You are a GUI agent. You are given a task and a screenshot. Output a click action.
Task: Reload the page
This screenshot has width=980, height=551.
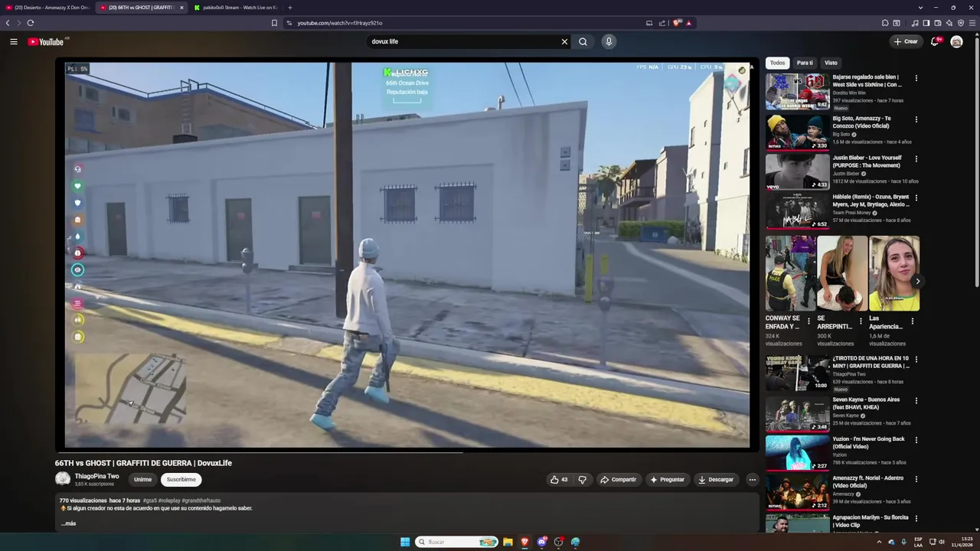point(31,23)
